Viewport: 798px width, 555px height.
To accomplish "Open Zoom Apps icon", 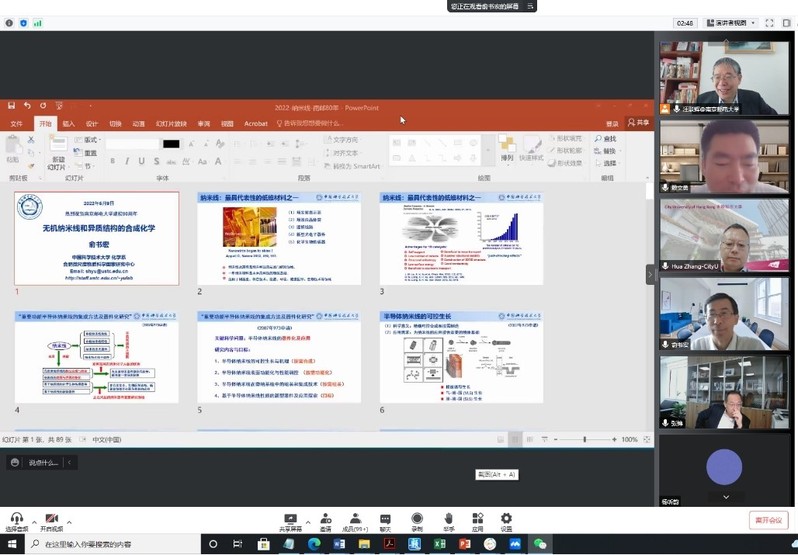I will pos(478,519).
